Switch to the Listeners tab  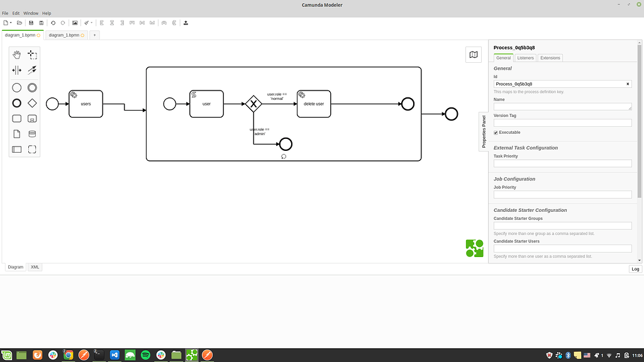[x=526, y=57]
